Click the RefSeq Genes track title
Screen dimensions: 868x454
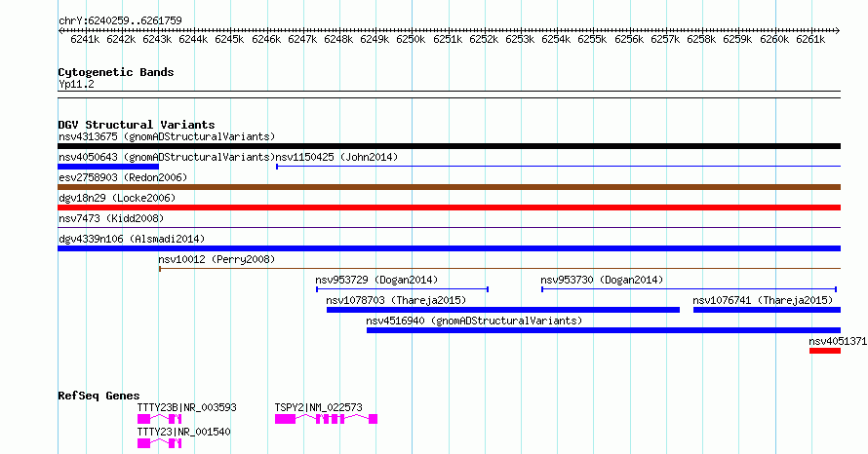(99, 396)
